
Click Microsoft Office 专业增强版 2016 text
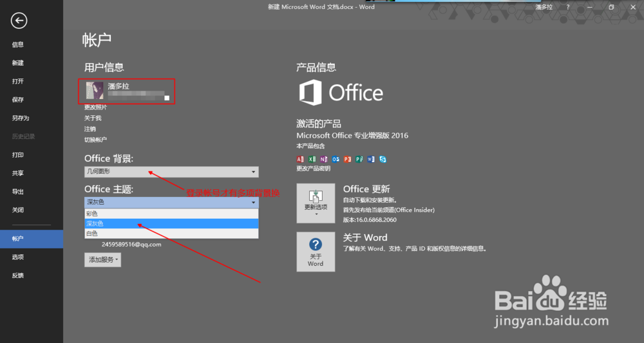click(x=352, y=135)
